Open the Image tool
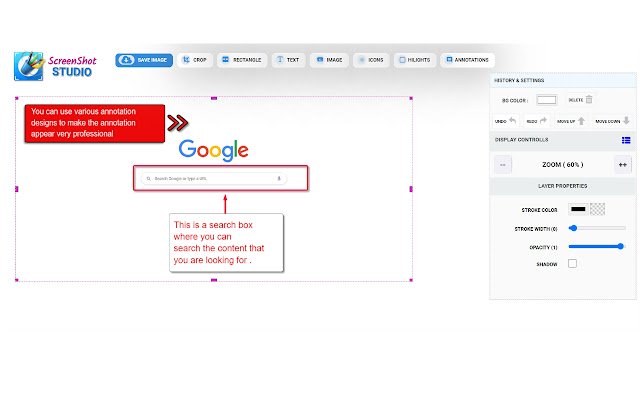 click(x=329, y=60)
